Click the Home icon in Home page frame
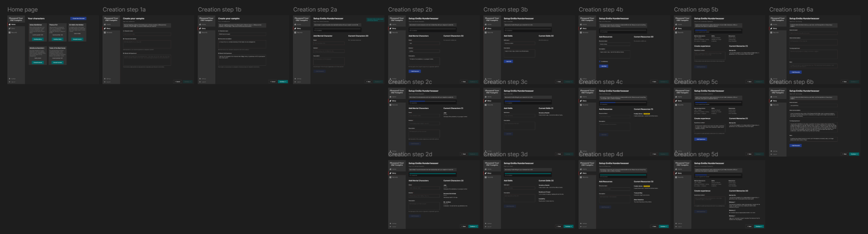868x234 pixels. tap(10, 24)
